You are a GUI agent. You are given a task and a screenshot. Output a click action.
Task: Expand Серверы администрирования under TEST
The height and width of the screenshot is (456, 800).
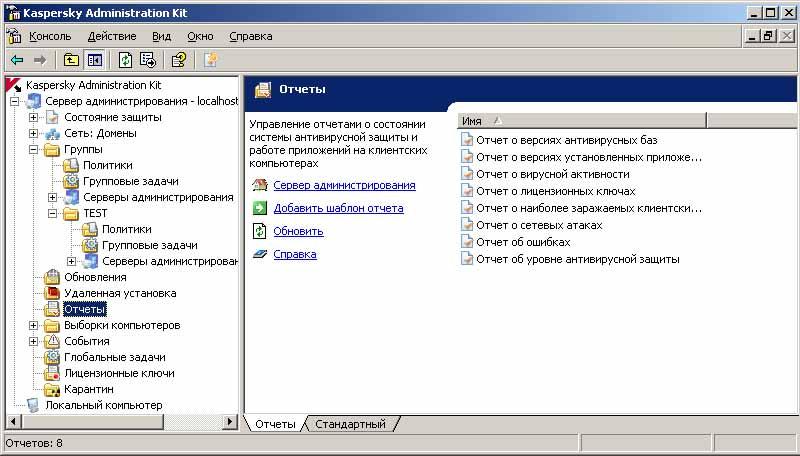click(x=71, y=261)
